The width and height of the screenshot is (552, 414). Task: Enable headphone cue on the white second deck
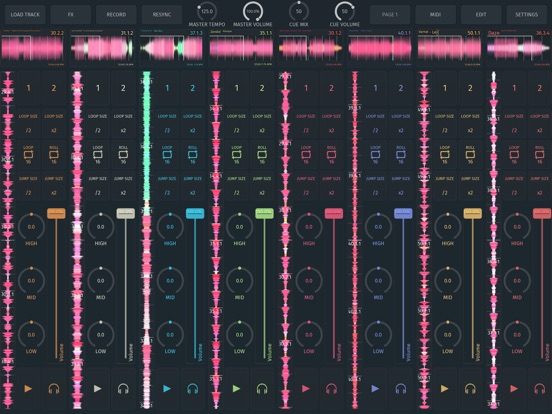123,389
